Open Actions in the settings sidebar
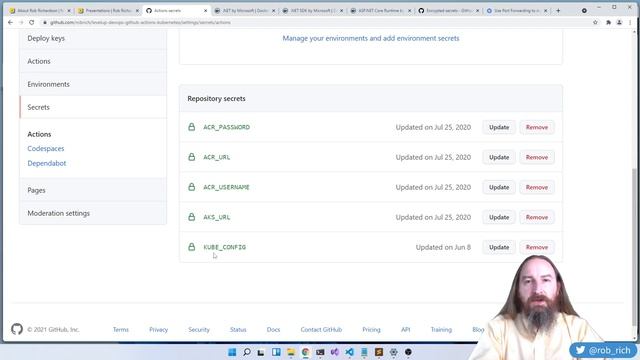Viewport: 640px width, 360px height. 93,61
